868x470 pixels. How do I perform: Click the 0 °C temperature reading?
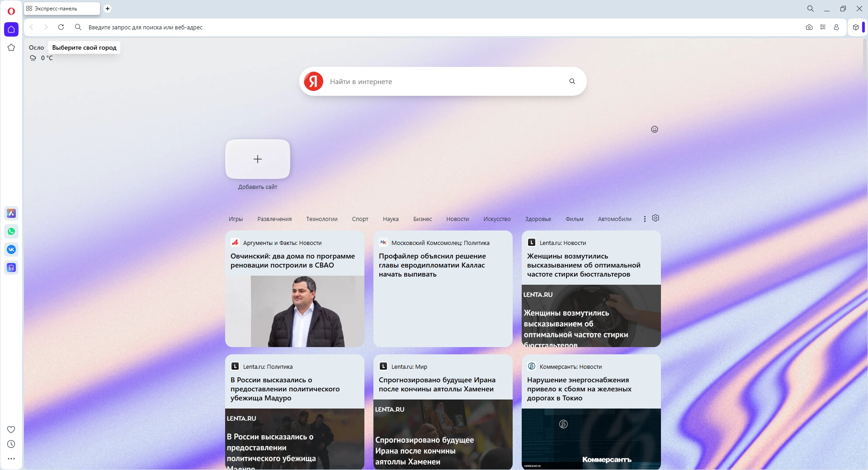coord(47,58)
